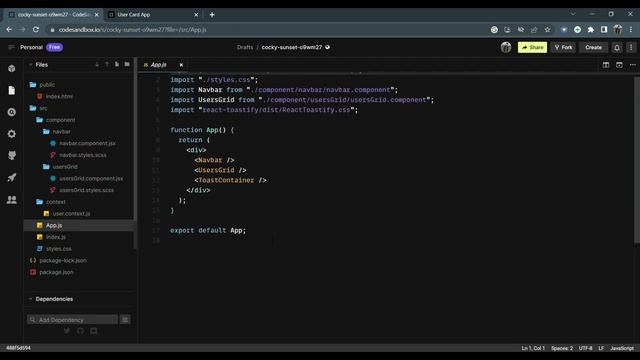Open Chrome three-dot menu
640x360 pixels.
tap(631, 29)
